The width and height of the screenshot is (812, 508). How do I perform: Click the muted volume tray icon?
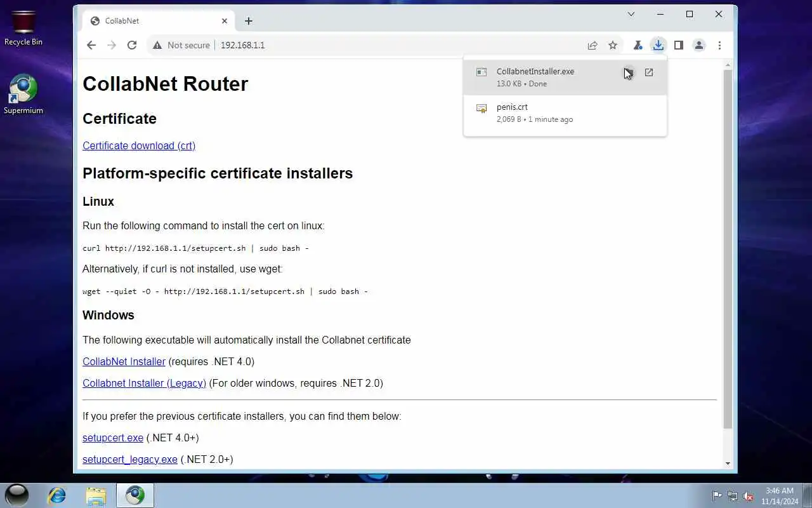[x=749, y=496]
